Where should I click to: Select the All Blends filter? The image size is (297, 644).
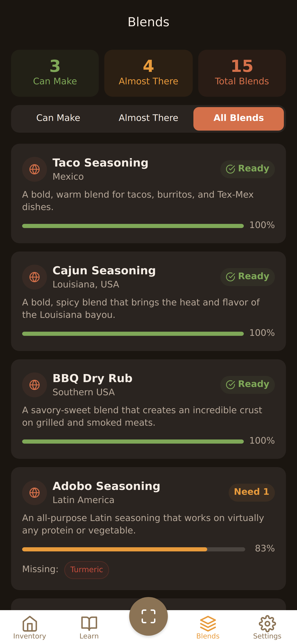pos(238,118)
